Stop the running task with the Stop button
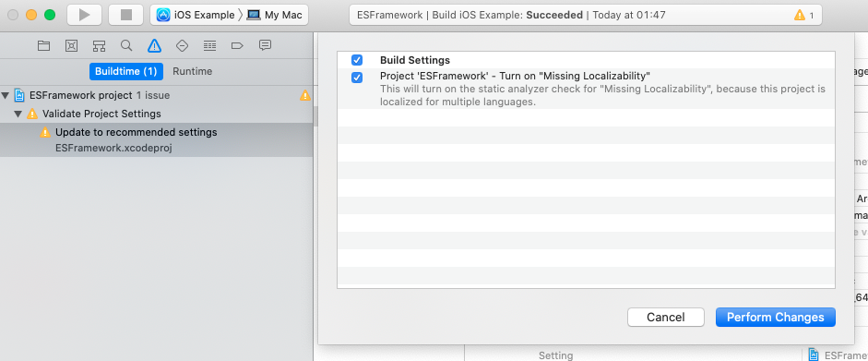 (x=126, y=15)
